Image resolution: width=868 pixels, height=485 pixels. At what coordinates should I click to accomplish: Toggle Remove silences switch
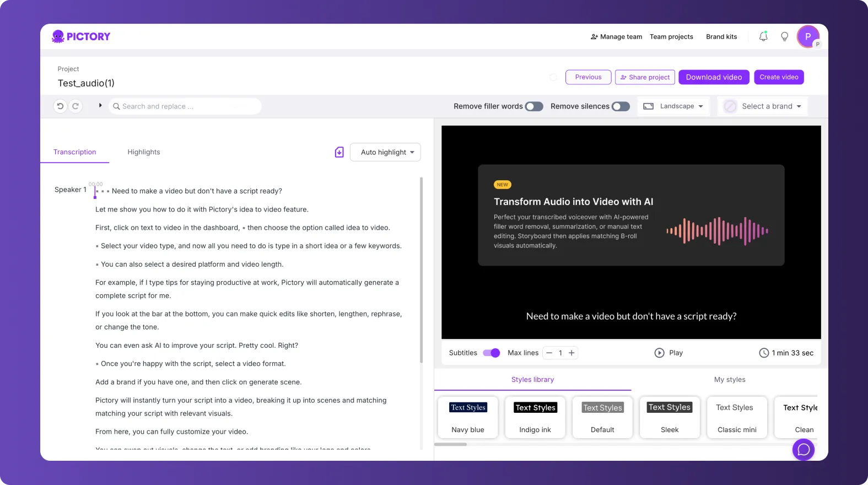[621, 106]
